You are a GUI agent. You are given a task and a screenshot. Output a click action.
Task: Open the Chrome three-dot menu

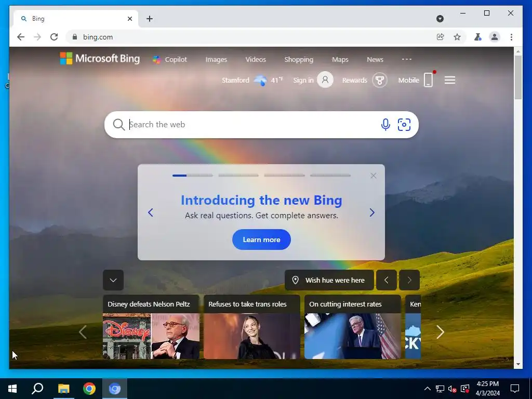click(511, 37)
